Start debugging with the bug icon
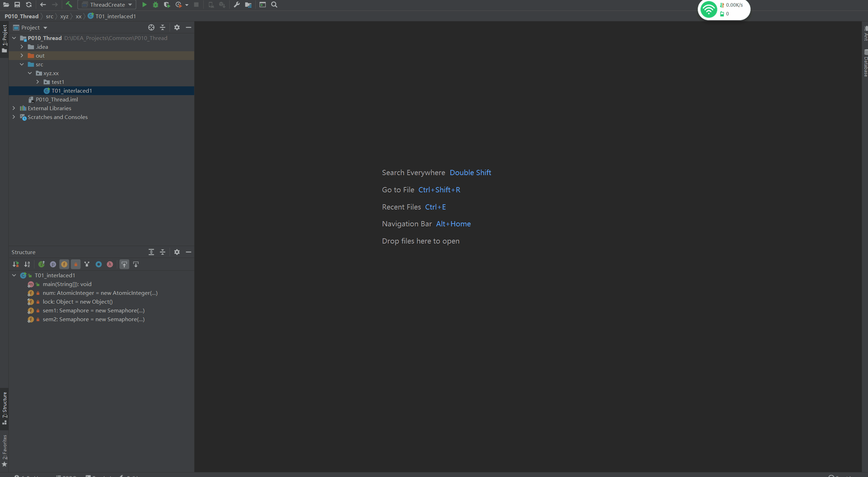The image size is (868, 477). click(x=156, y=5)
